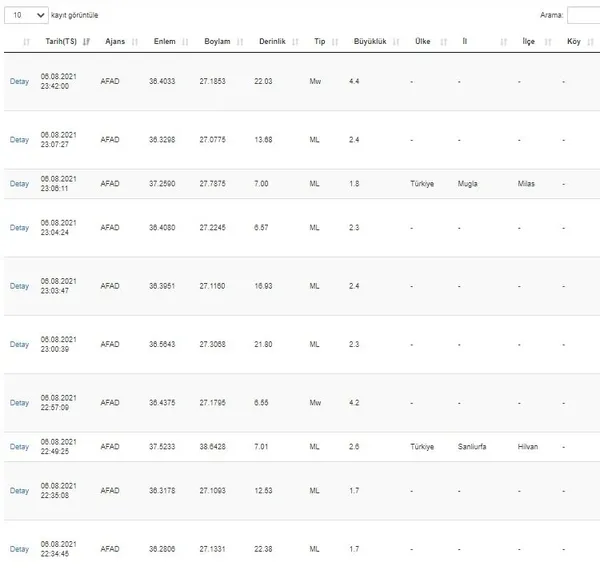The width and height of the screenshot is (600, 570).
Task: Click the sort icon next to Tip
Action: [335, 42]
